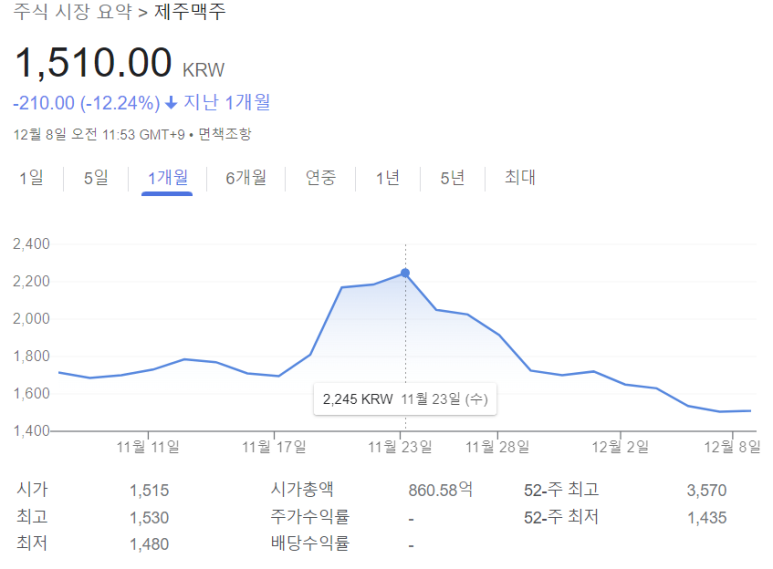773x569 pixels.
Task: Click the -210.00 (-12.24%) change text
Action: pyautogui.click(x=86, y=103)
